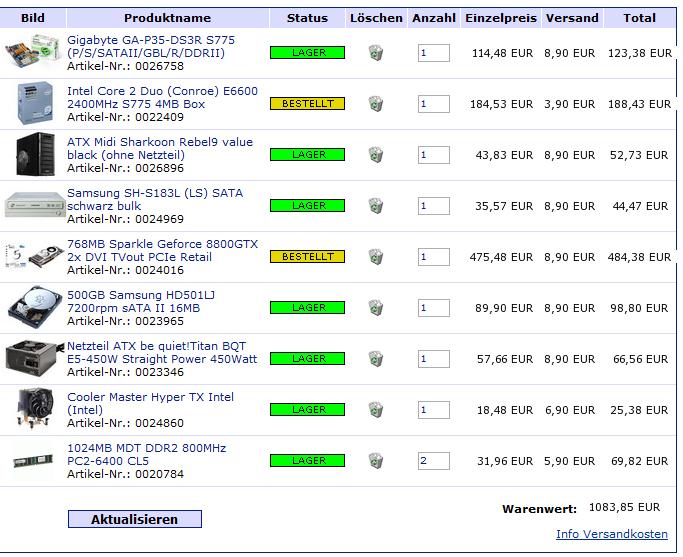The image size is (683, 557).
Task: Delete Samsung SH-S183L drive with trash icon
Action: (x=375, y=206)
